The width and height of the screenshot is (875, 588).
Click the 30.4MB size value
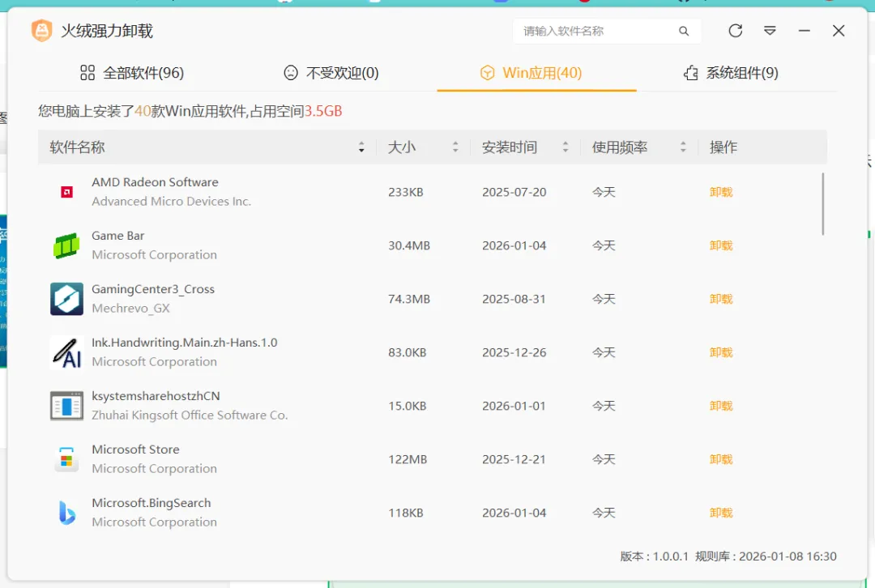409,246
